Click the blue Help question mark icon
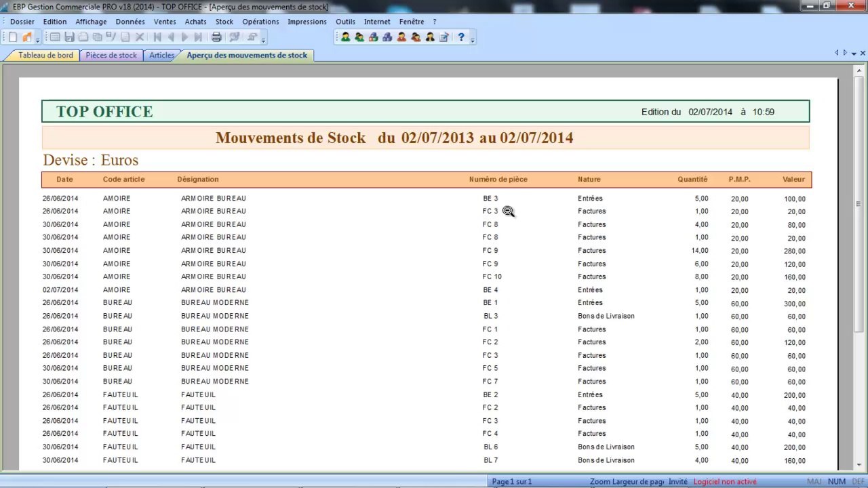Viewport: 868px width, 488px height. (461, 37)
